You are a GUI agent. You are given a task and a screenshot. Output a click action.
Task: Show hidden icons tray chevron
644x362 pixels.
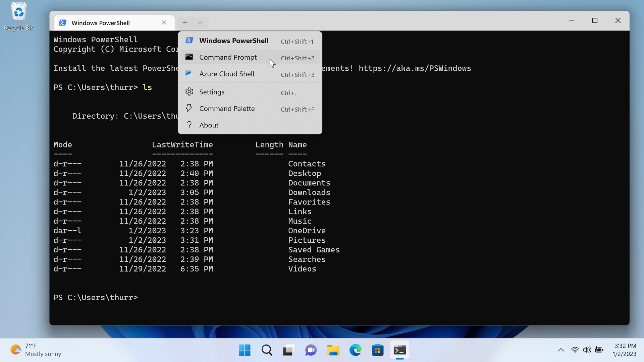pyautogui.click(x=561, y=350)
